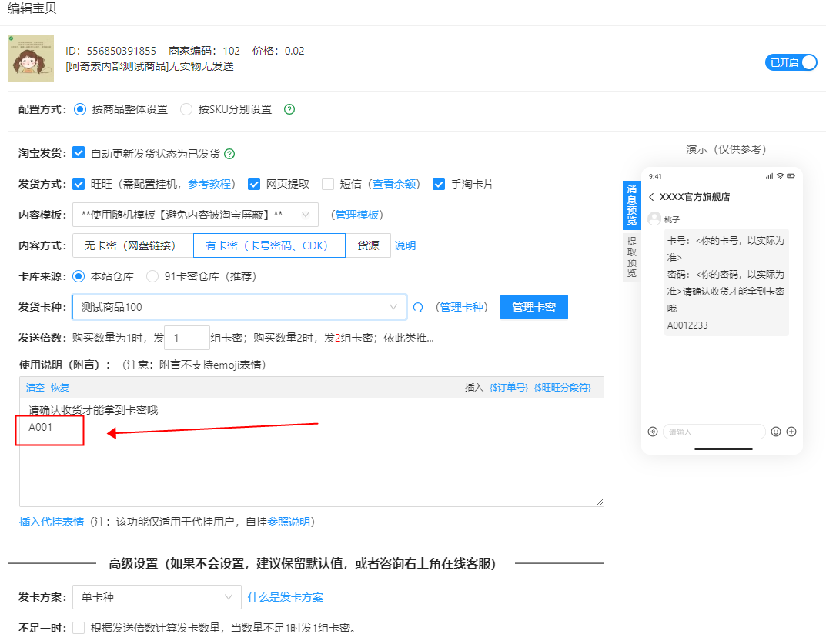
Task: Click the 桃子 avatar in phone preview
Action: [x=654, y=219]
